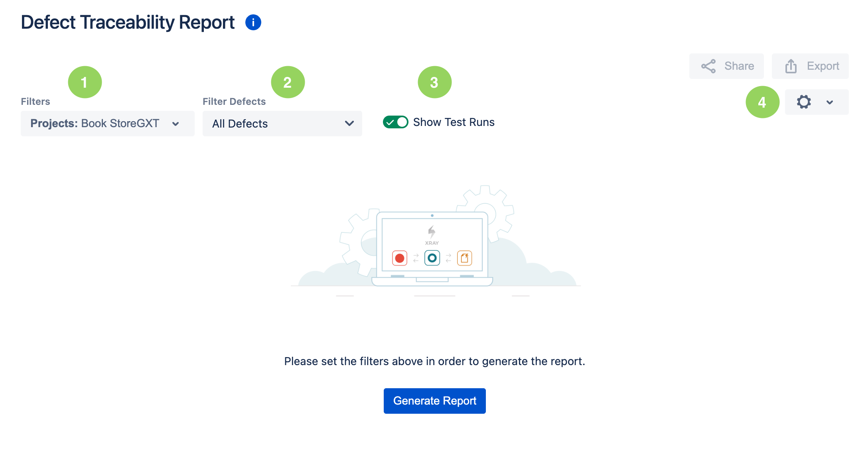Image resolution: width=868 pixels, height=452 pixels.
Task: Click the green marker number 1
Action: (85, 82)
